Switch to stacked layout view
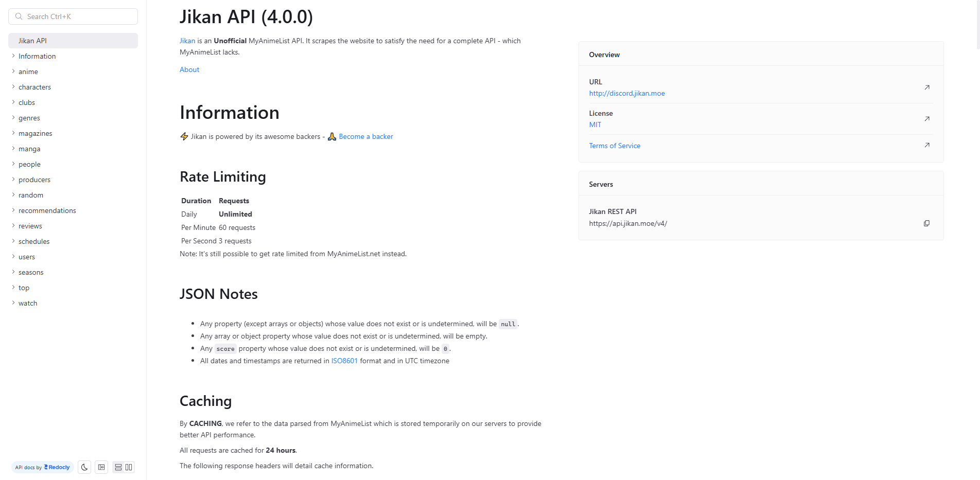980x480 pixels. tap(118, 467)
